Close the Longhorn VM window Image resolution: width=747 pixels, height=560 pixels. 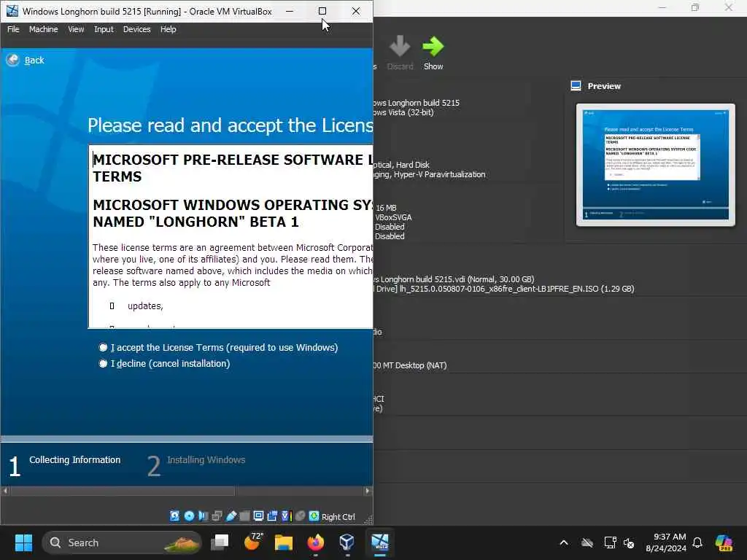[x=356, y=11]
